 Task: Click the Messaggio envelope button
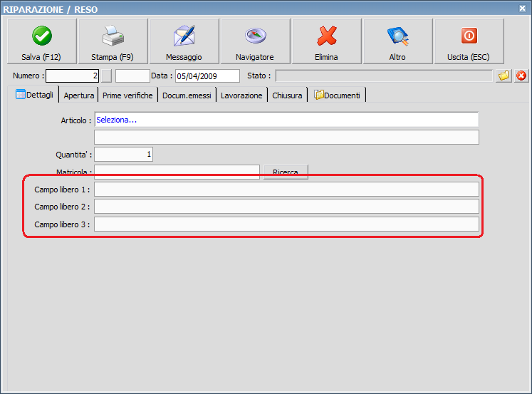point(184,41)
